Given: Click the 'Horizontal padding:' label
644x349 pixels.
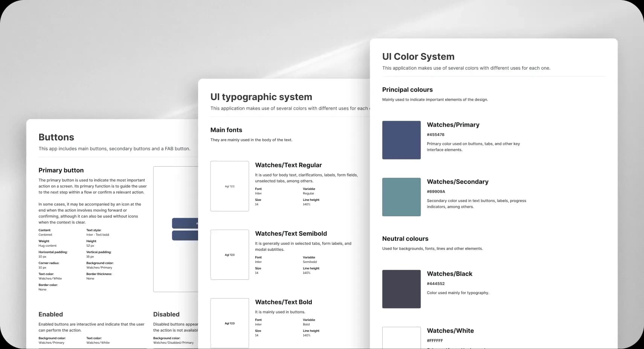Looking at the screenshot, I should 53,252.
